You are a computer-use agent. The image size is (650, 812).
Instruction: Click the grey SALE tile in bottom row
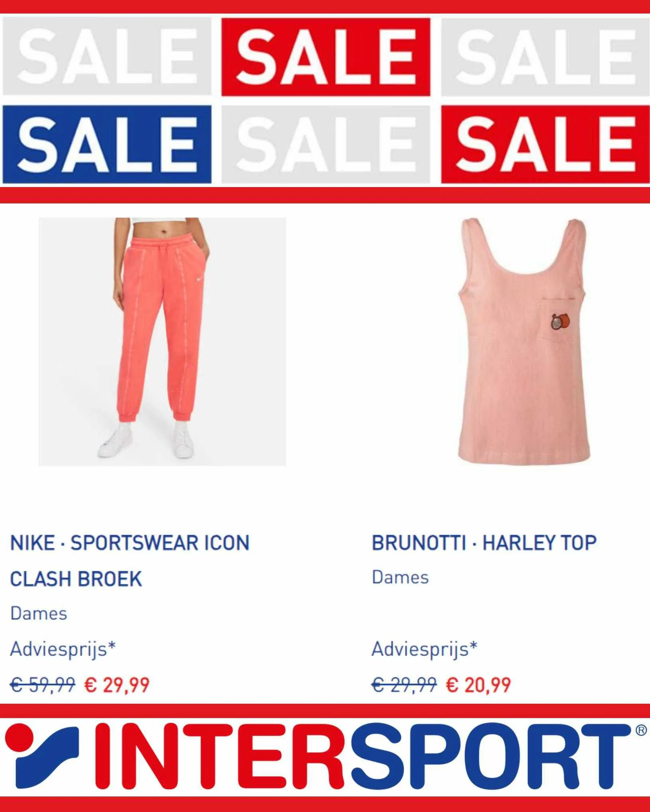click(x=326, y=144)
